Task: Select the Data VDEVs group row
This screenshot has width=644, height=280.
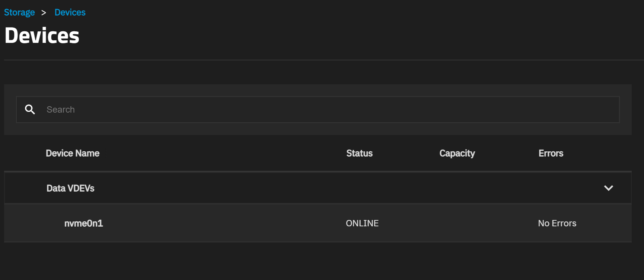Action: [x=318, y=188]
